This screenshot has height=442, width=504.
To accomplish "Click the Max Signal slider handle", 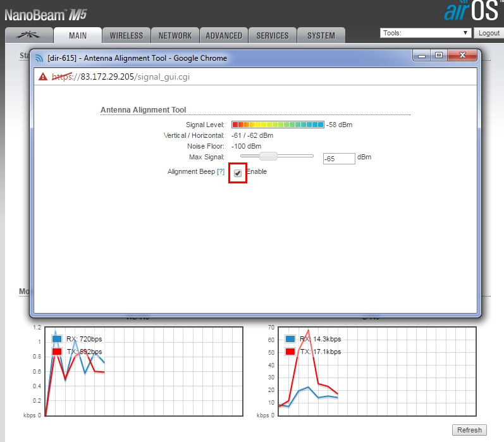I will tap(268, 156).
